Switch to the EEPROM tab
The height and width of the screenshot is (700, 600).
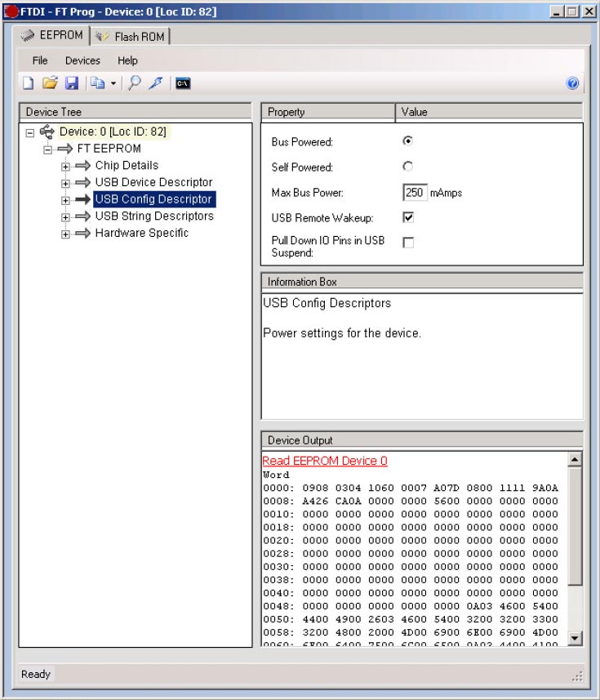52,35
